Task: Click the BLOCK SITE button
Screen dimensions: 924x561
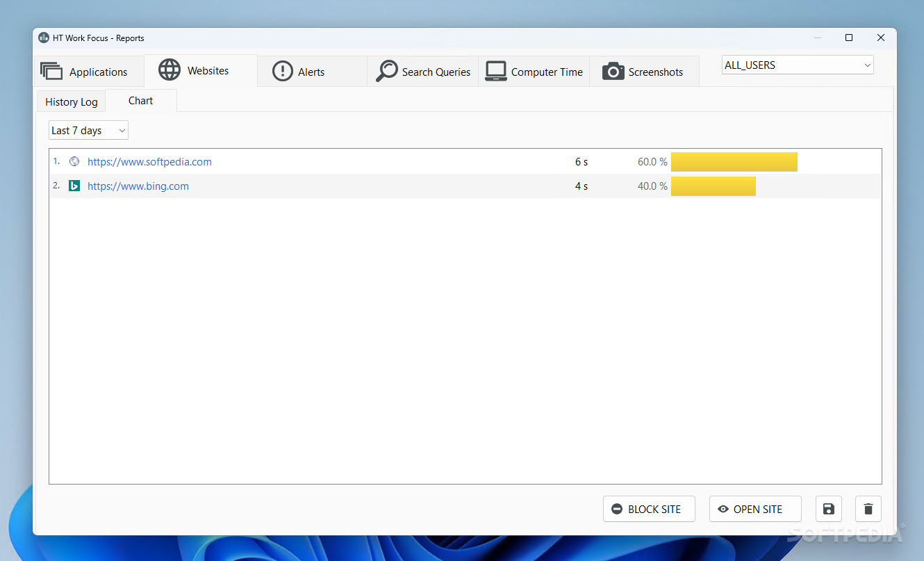Action: tap(649, 509)
